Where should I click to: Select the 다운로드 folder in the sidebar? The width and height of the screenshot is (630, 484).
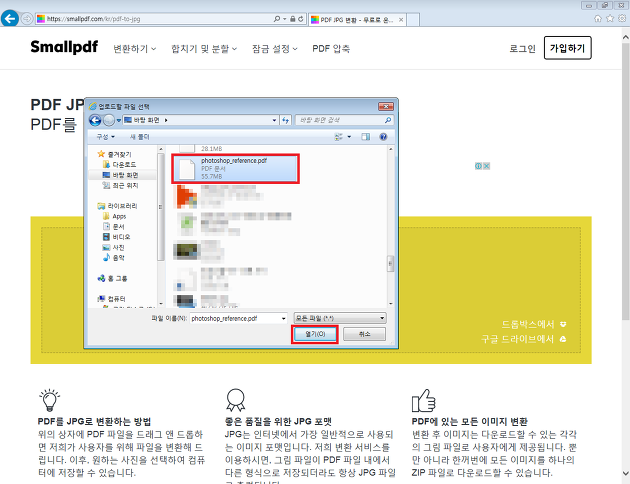pyautogui.click(x=120, y=165)
